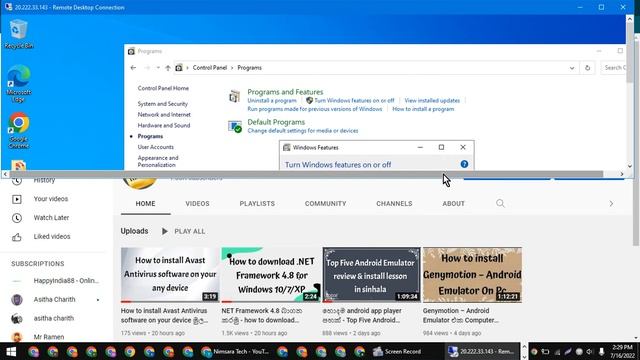Open Appearance and Personalization category
The width and height of the screenshot is (640, 360).
[x=158, y=161]
